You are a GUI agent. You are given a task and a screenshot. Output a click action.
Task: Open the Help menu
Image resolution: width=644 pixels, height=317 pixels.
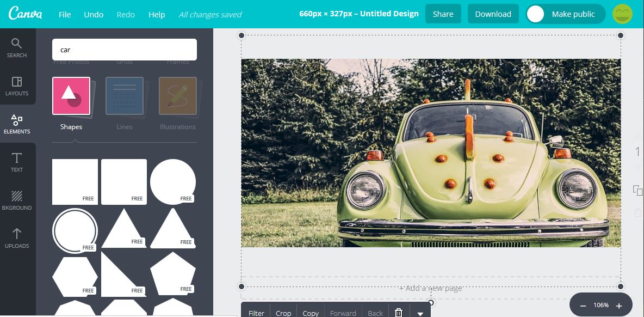coord(157,14)
